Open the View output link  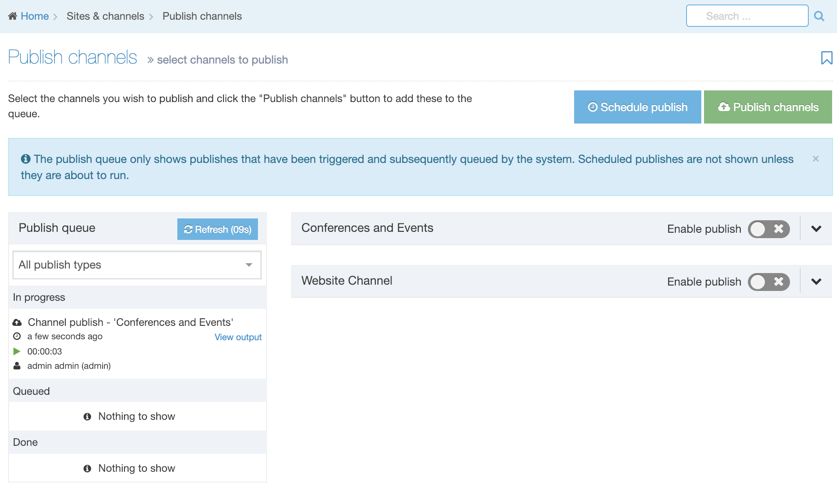coord(237,337)
